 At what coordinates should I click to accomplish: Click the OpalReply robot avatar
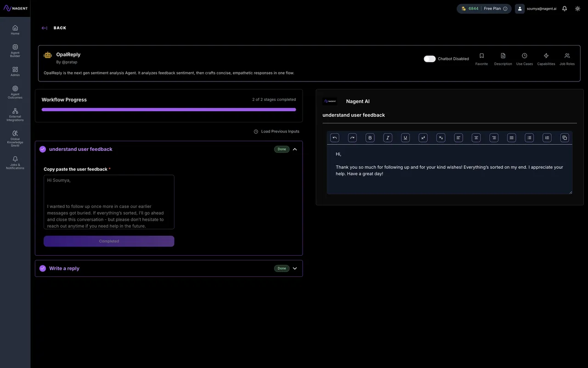[48, 55]
